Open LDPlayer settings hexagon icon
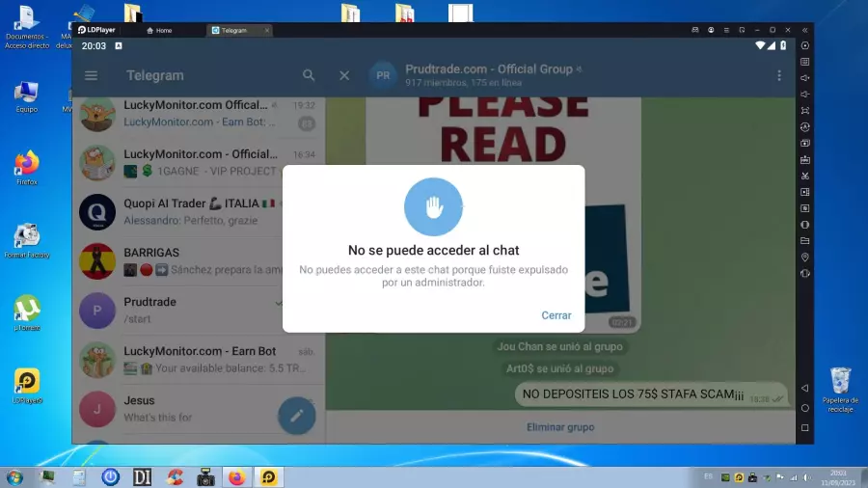 point(805,45)
